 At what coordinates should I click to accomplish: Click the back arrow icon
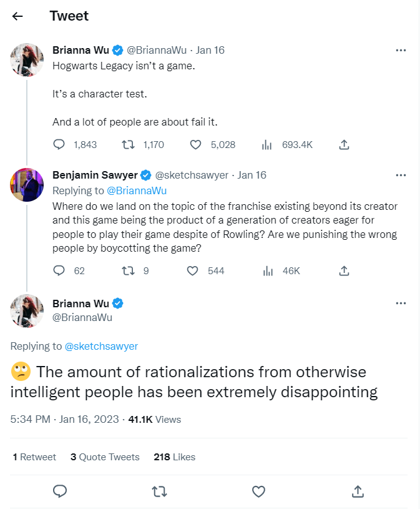[x=17, y=16]
